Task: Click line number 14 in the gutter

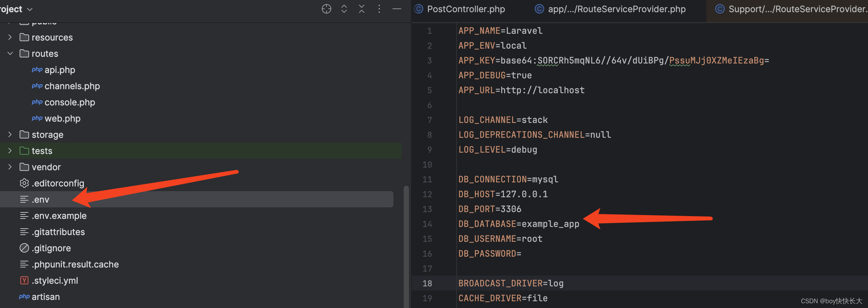Action: (427, 224)
